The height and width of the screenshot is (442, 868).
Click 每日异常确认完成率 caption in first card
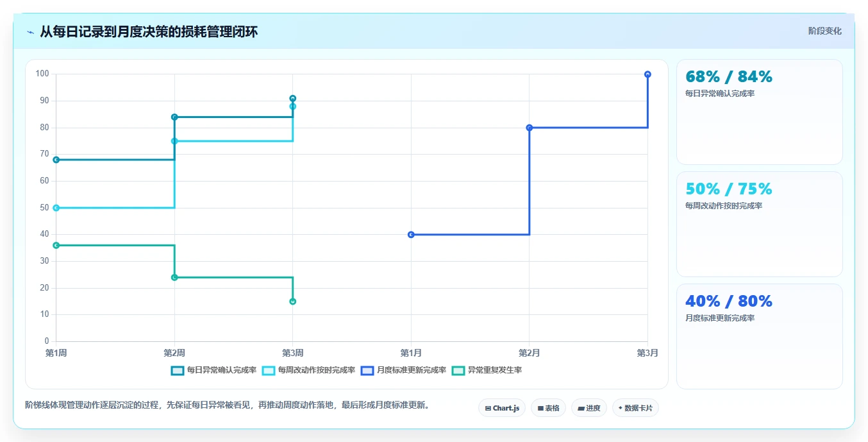[720, 94]
